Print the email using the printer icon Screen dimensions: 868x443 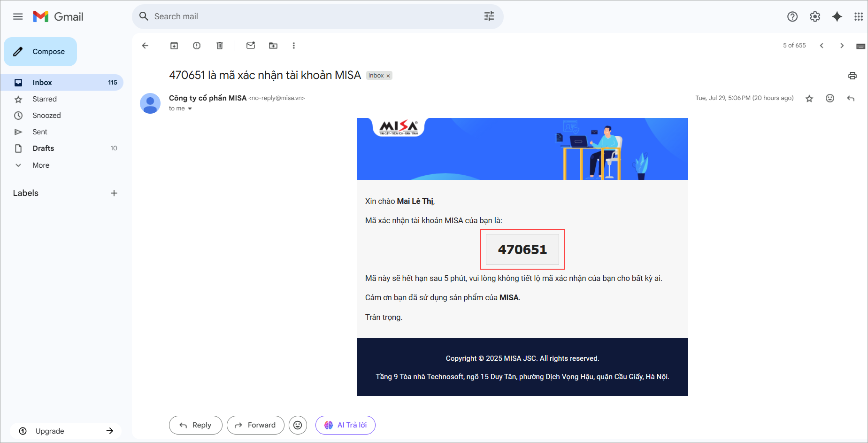click(852, 76)
